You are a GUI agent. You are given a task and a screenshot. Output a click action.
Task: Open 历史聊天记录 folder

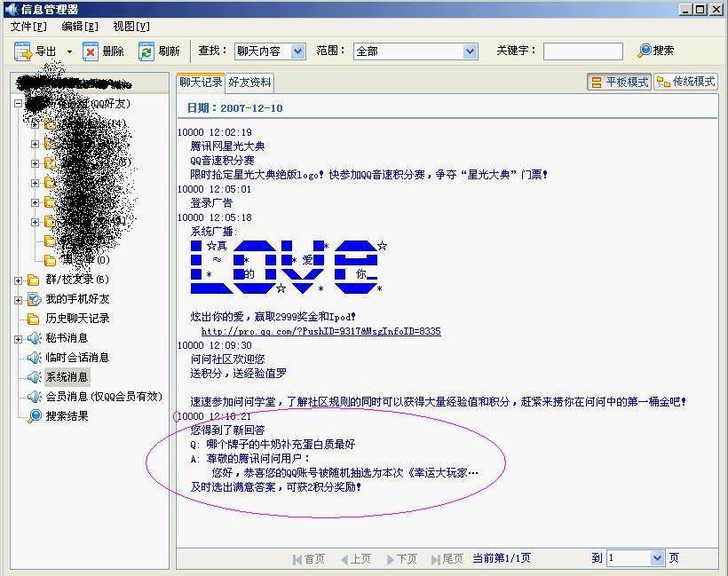[77, 319]
